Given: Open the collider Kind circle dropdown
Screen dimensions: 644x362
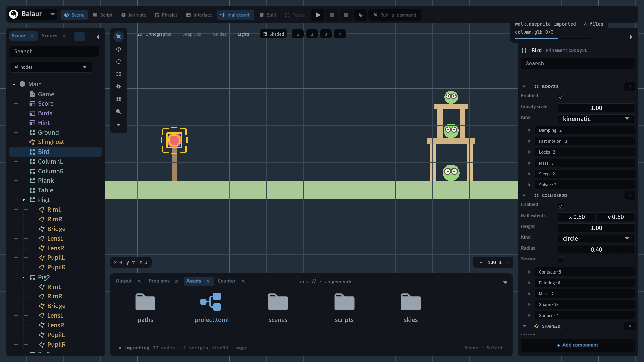Looking at the screenshot, I should coord(596,239).
